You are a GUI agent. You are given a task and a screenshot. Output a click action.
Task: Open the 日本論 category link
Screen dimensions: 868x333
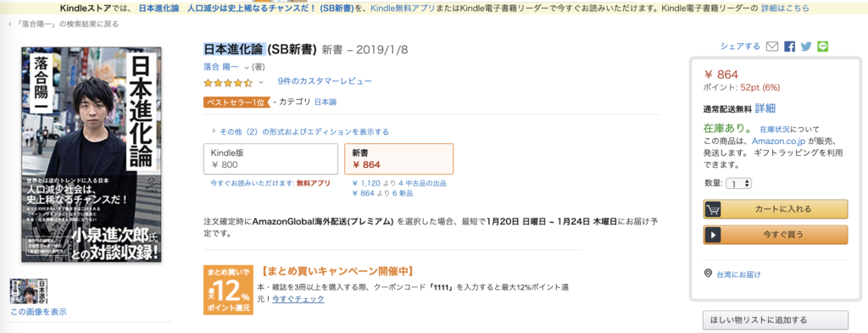point(325,102)
